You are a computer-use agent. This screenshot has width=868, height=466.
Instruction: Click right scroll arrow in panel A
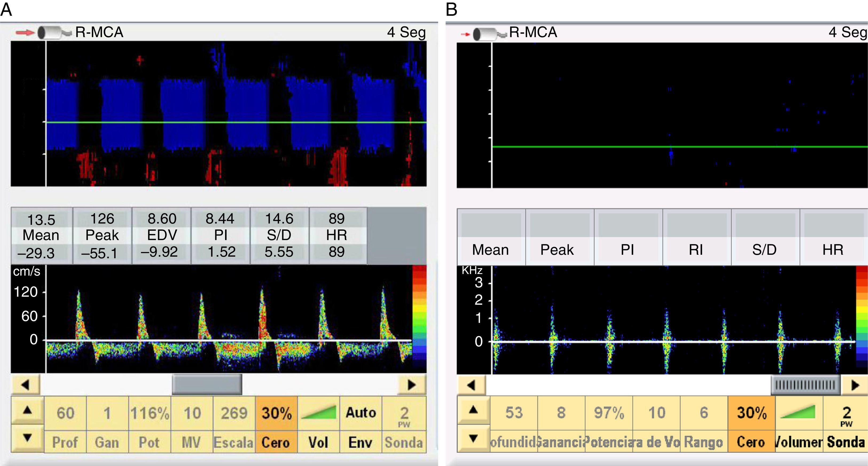tap(411, 385)
